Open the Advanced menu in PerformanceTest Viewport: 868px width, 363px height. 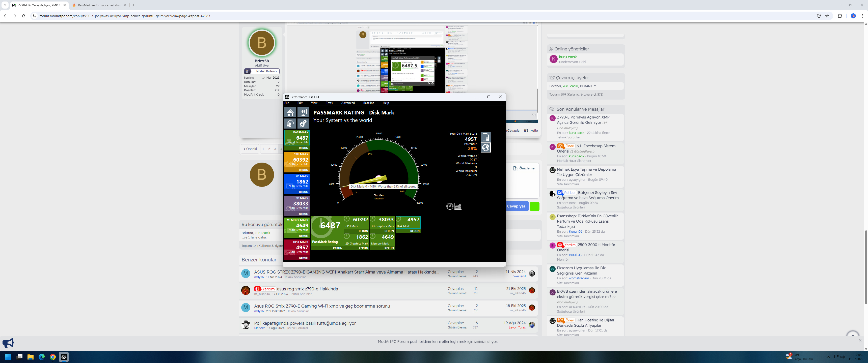click(x=348, y=103)
